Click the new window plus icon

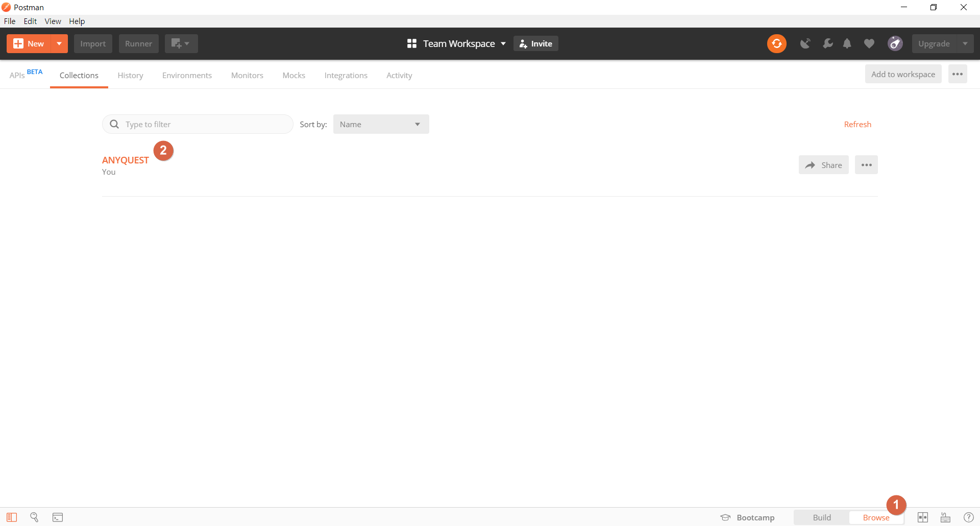181,44
